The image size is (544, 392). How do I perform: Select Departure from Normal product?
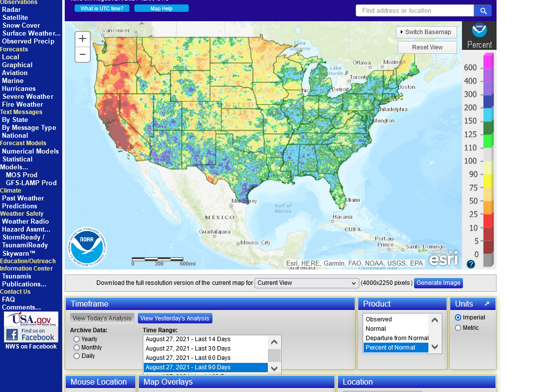tap(396, 338)
